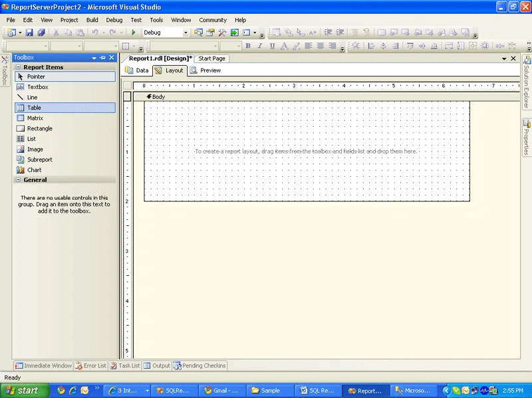Click the Cut scissors icon
Viewport: 532px width, 398px height.
56,33
